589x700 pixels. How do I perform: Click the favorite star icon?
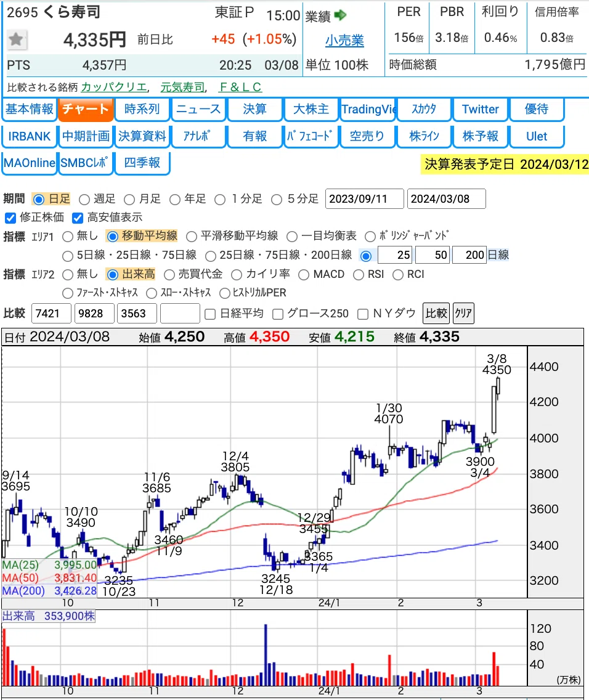click(x=17, y=39)
